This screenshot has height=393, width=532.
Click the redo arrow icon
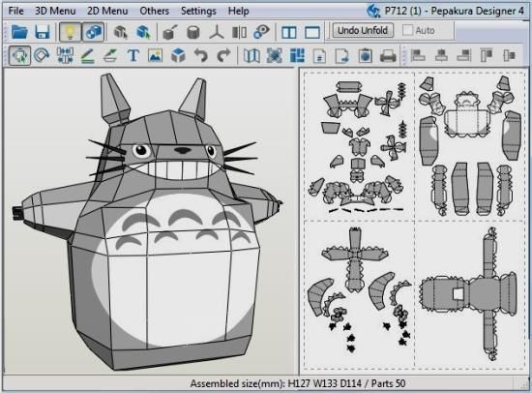click(223, 55)
